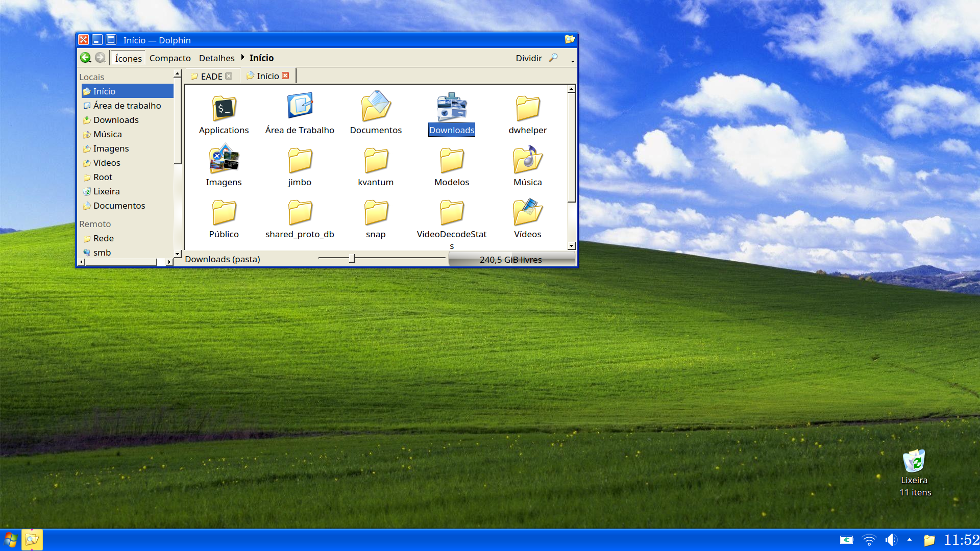The image size is (980, 551).
Task: Click the 11:52 clock on taskbar
Action: [961, 540]
